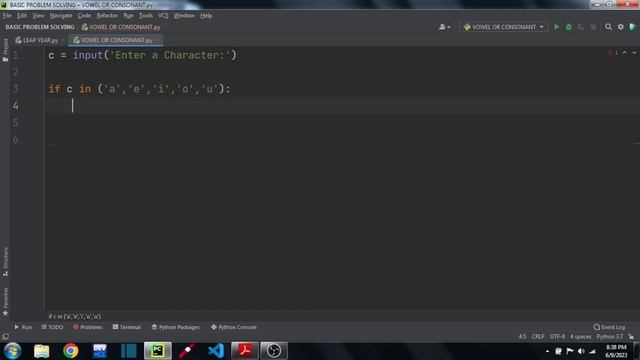Click BASIC PROBLEM SOLVING breadcrumb
This screenshot has width=640, height=360.
tap(40, 27)
